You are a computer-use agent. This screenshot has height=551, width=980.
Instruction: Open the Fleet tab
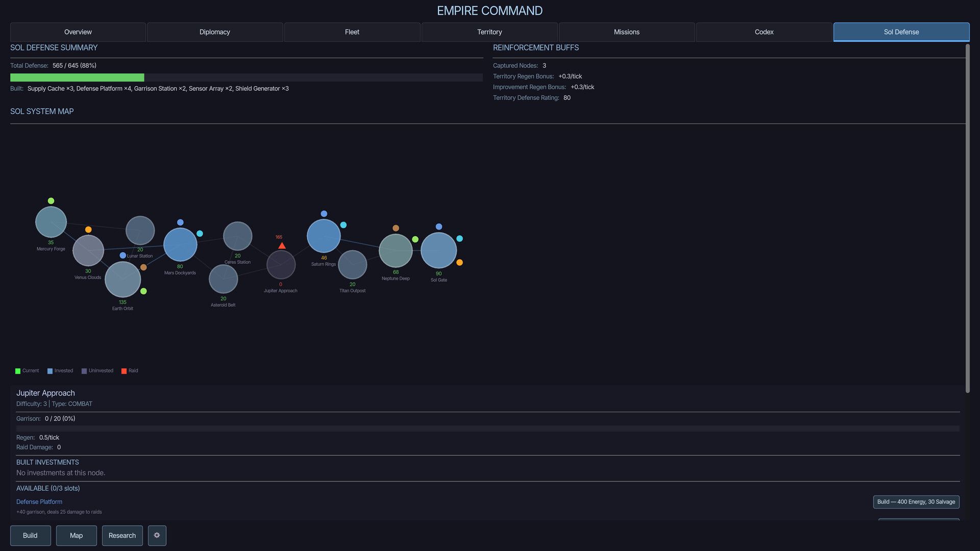[x=352, y=32]
